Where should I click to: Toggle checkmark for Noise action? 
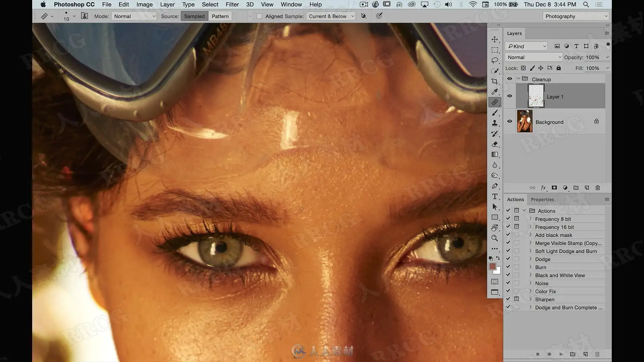point(508,283)
